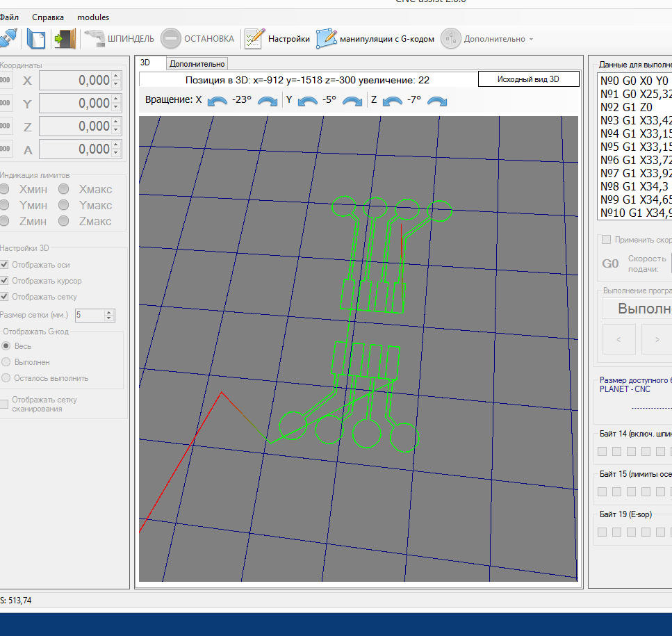672x636 pixels.
Task: Click the exit door icon
Action: pos(65,38)
